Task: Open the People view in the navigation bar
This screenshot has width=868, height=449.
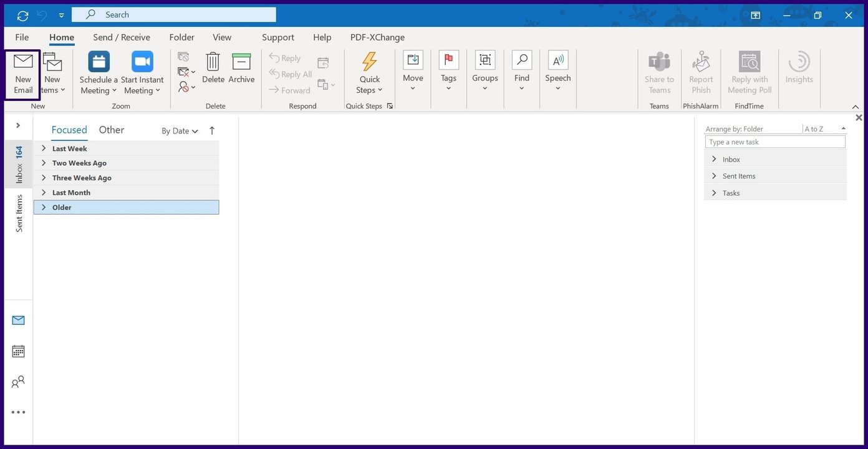Action: pos(19,382)
